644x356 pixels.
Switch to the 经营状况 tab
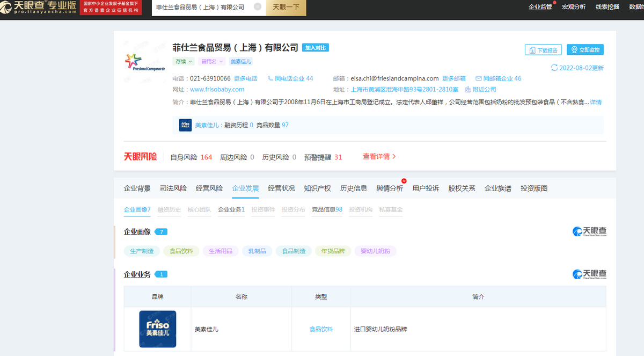click(281, 188)
